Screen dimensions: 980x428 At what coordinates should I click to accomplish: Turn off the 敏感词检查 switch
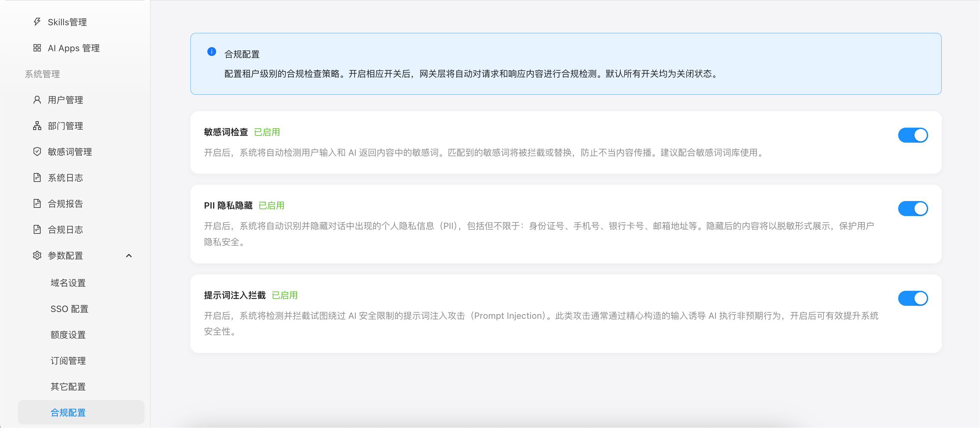coord(913,135)
